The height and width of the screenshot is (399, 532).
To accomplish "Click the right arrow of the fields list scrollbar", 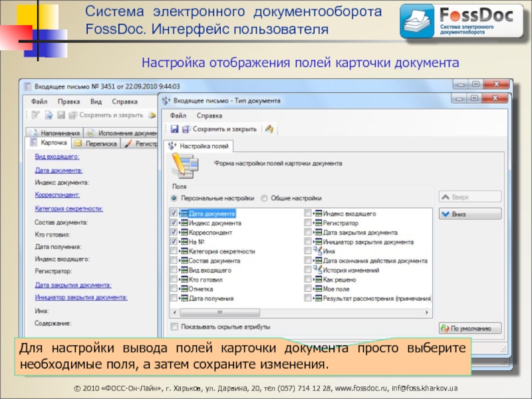I will [x=427, y=312].
